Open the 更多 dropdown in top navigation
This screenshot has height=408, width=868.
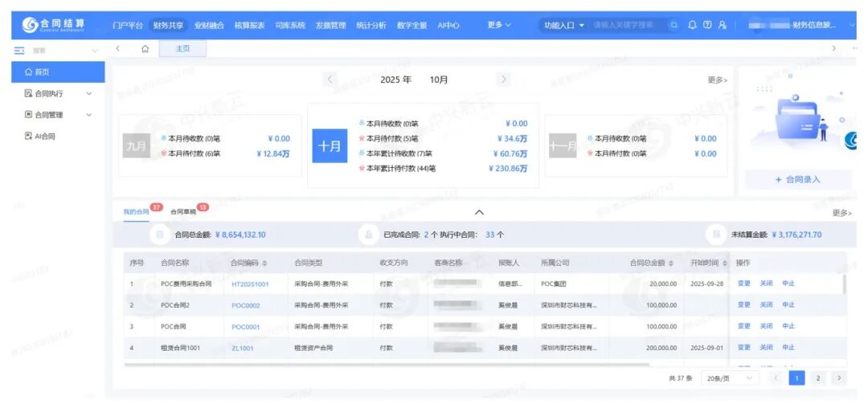click(x=498, y=25)
